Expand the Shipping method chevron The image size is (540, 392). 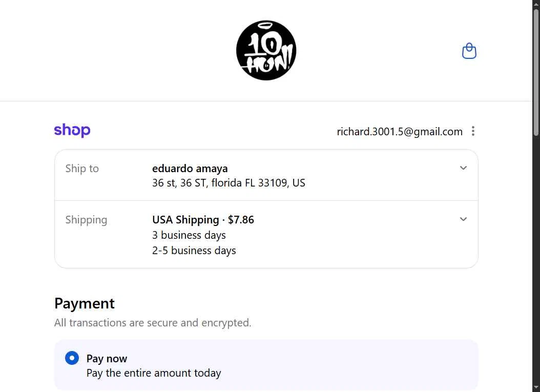tap(464, 219)
